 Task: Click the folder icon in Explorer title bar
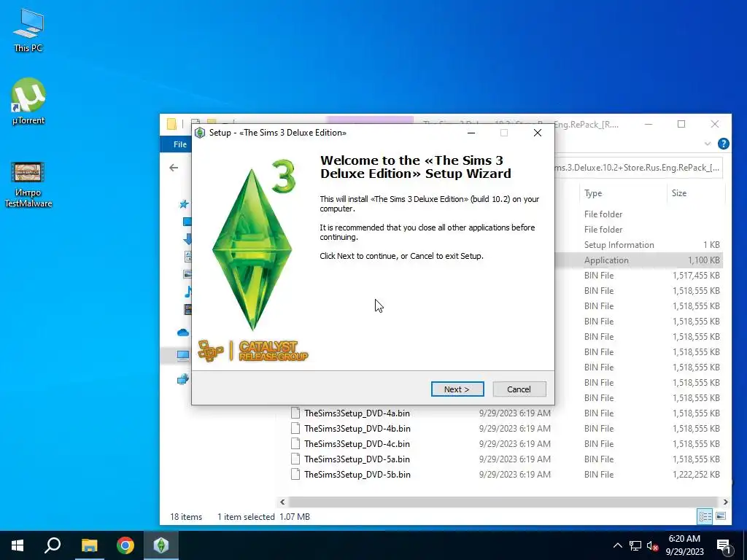click(172, 124)
